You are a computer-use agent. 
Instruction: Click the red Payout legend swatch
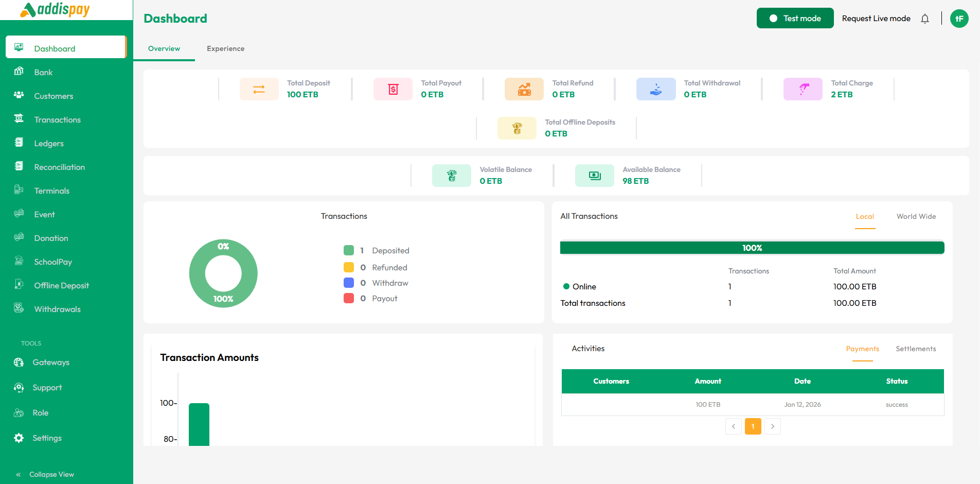[x=349, y=298]
